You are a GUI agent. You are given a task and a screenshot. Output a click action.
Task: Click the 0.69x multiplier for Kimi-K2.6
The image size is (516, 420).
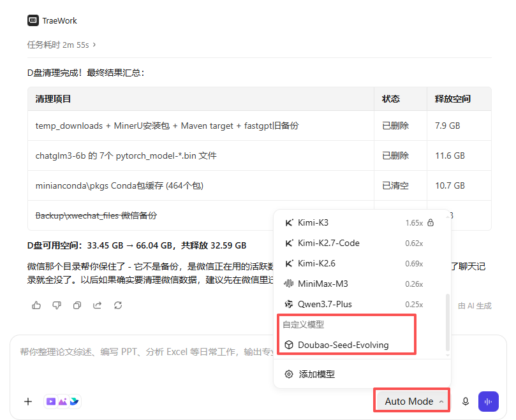pyautogui.click(x=414, y=264)
